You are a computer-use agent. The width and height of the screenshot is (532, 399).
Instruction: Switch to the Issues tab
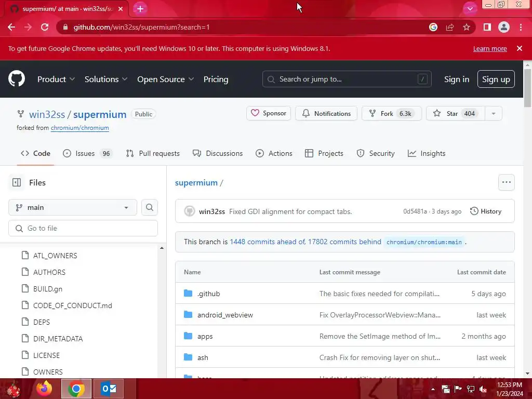pos(87,153)
